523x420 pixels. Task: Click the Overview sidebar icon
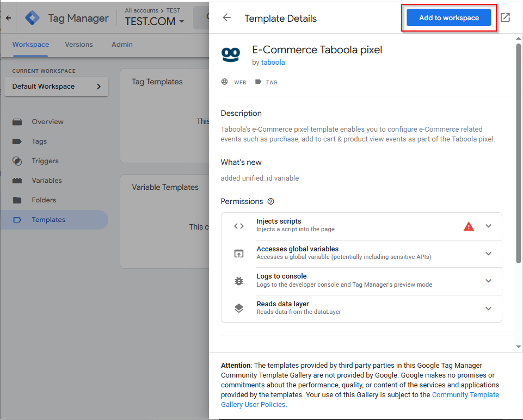click(x=17, y=122)
